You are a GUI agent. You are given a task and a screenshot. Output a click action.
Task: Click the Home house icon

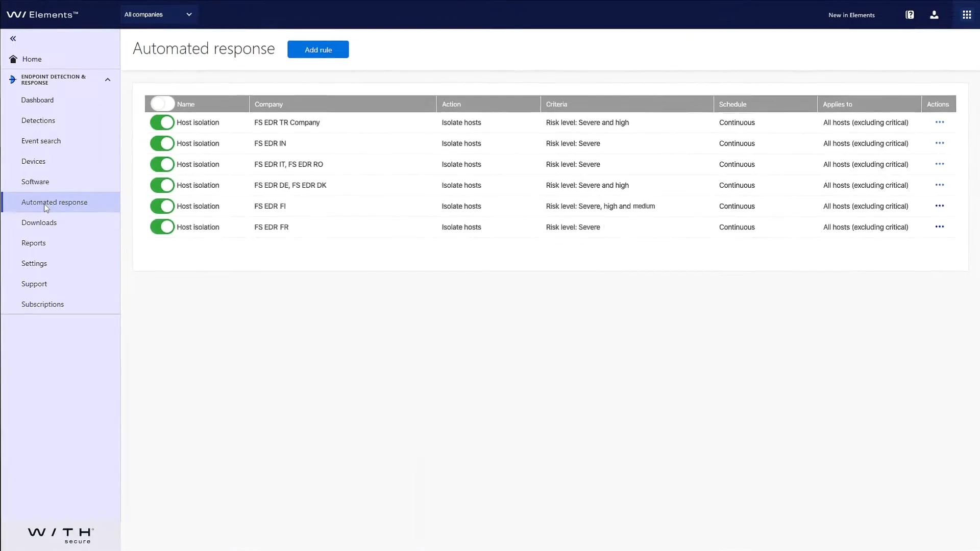13,59
